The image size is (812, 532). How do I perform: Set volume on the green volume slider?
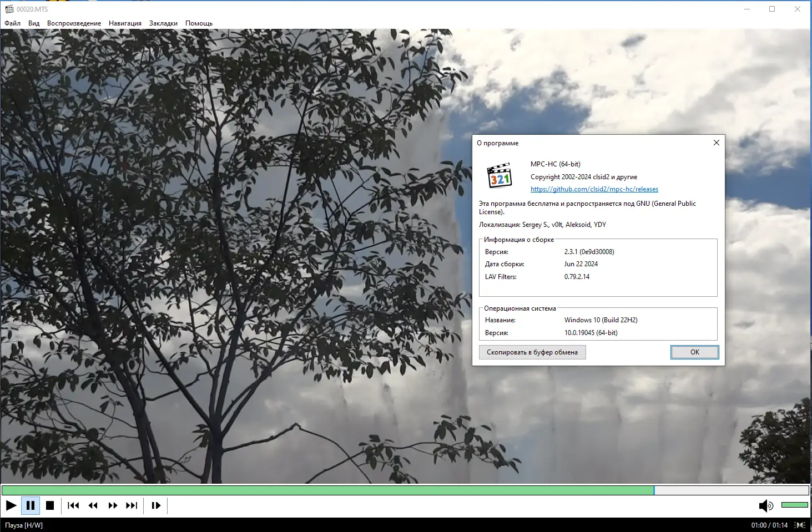pos(795,505)
